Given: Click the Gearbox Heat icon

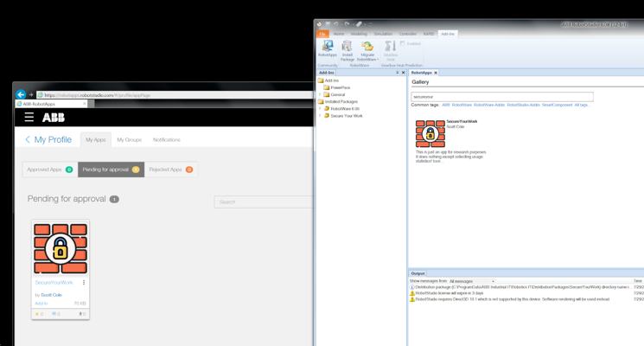Looking at the screenshot, I should click(x=390, y=49).
